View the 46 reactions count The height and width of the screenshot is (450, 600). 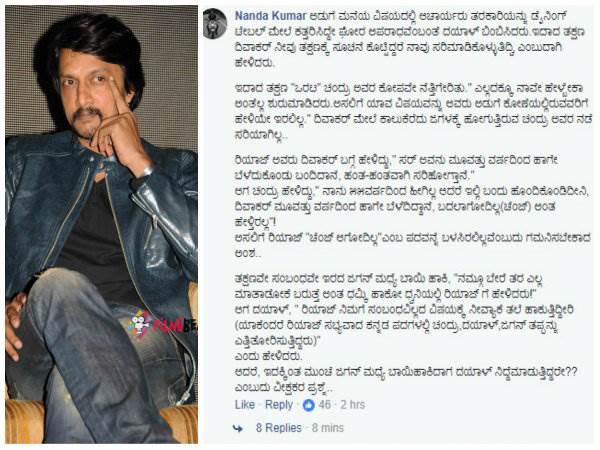pyautogui.click(x=324, y=405)
